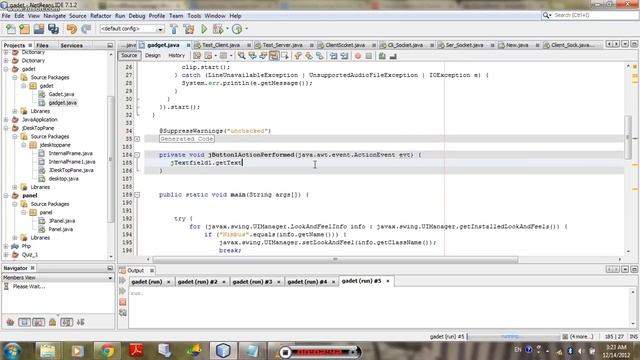Click the Clean and Build icon

click(x=189, y=29)
